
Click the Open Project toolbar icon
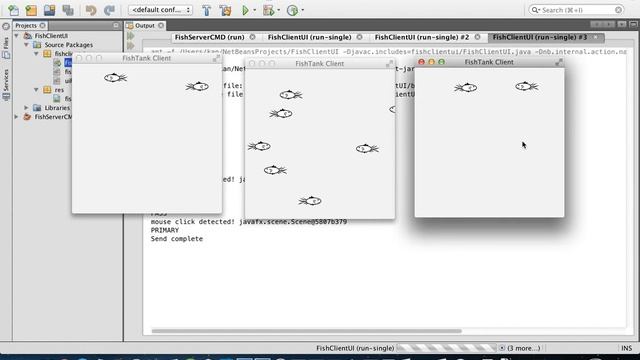pyautogui.click(x=49, y=10)
